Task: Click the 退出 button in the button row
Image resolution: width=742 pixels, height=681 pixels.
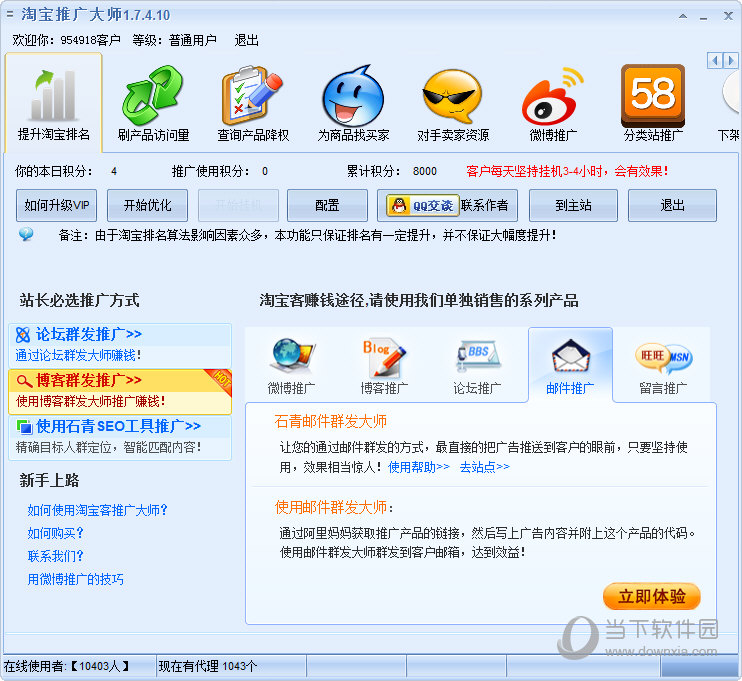Action: tap(672, 205)
